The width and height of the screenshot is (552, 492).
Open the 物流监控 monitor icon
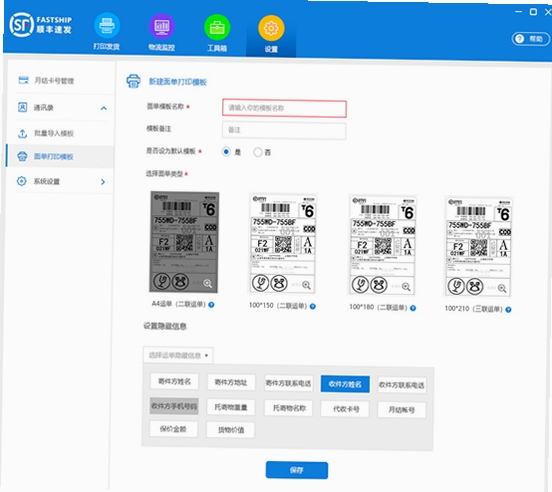(162, 26)
